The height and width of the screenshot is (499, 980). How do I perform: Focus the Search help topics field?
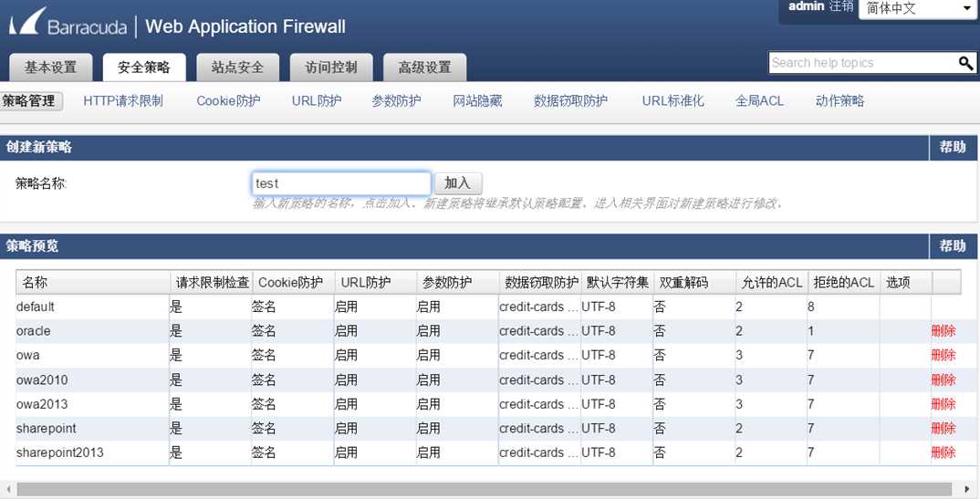pyautogui.click(x=862, y=62)
